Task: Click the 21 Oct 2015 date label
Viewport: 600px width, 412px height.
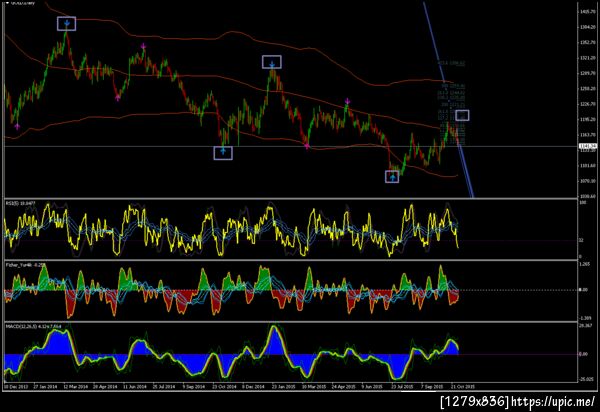Action: pos(463,386)
